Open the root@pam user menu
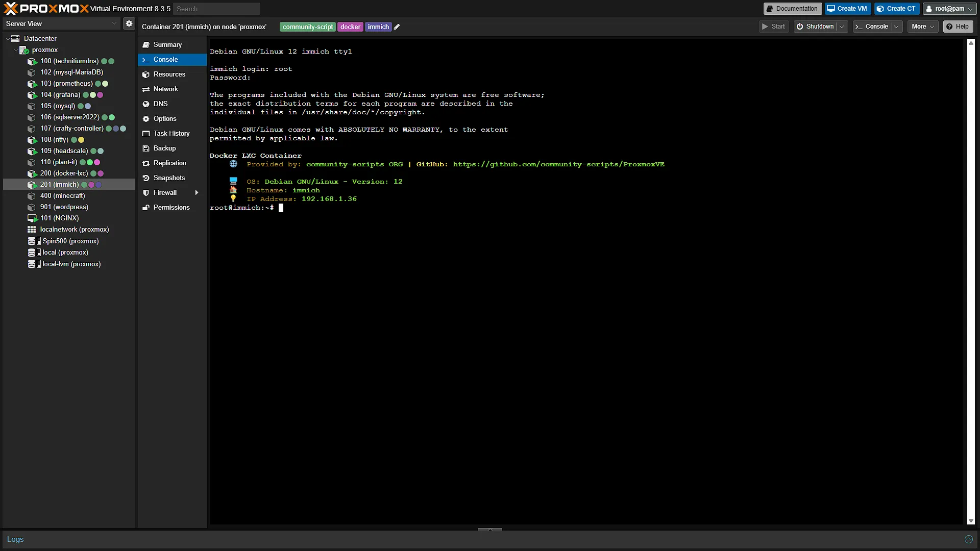 [x=950, y=9]
